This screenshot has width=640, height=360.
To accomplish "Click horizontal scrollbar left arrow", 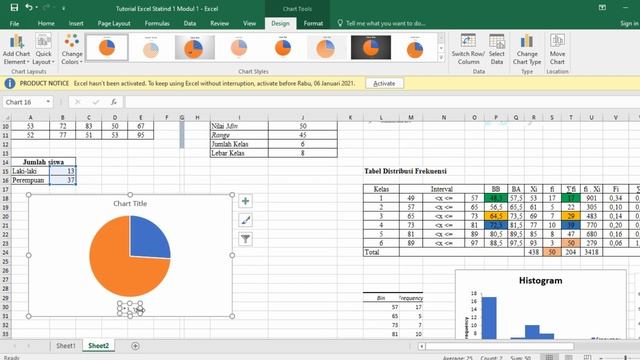I will coord(421,346).
